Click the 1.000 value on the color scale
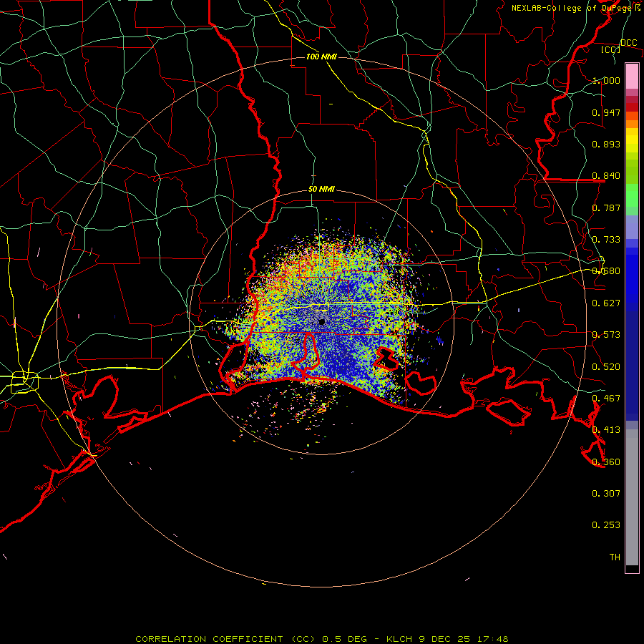Screen dimensions: 644x644 [606, 80]
